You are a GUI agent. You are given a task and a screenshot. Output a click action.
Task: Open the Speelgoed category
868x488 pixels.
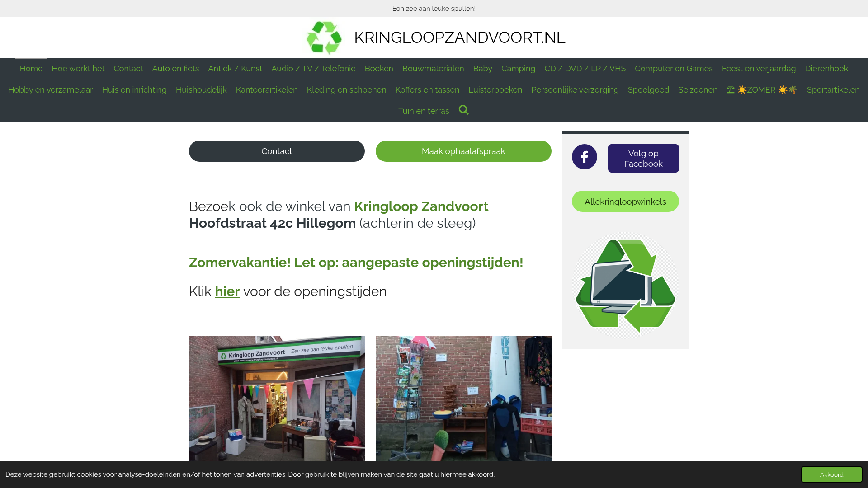point(648,90)
